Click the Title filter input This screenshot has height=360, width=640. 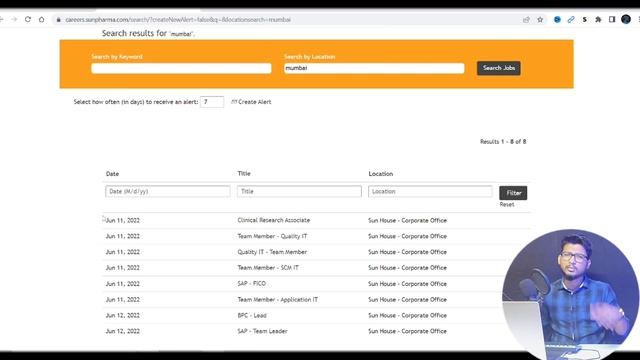299,191
